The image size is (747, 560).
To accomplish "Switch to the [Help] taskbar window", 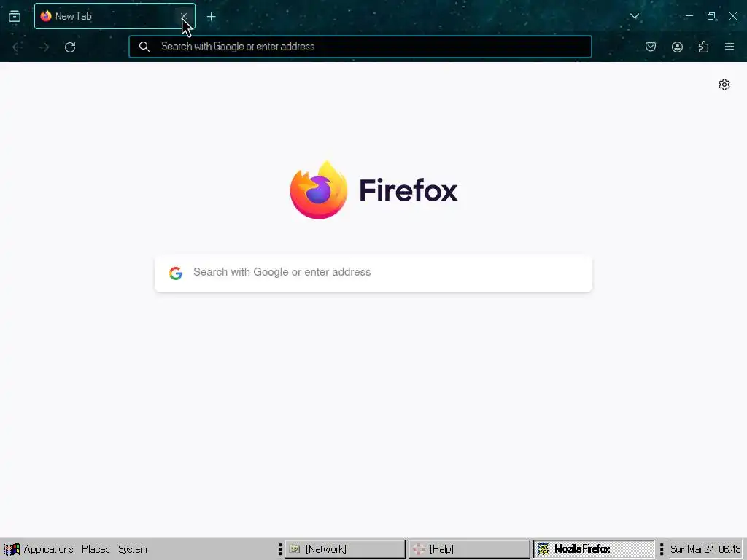I will click(469, 549).
